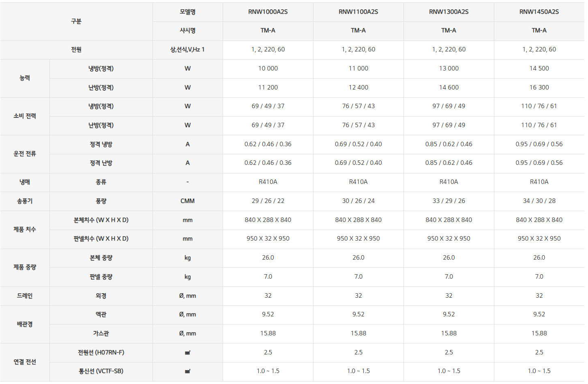
Task: Select the 전원선 (H07RN-F) row label
Action: [101, 352]
